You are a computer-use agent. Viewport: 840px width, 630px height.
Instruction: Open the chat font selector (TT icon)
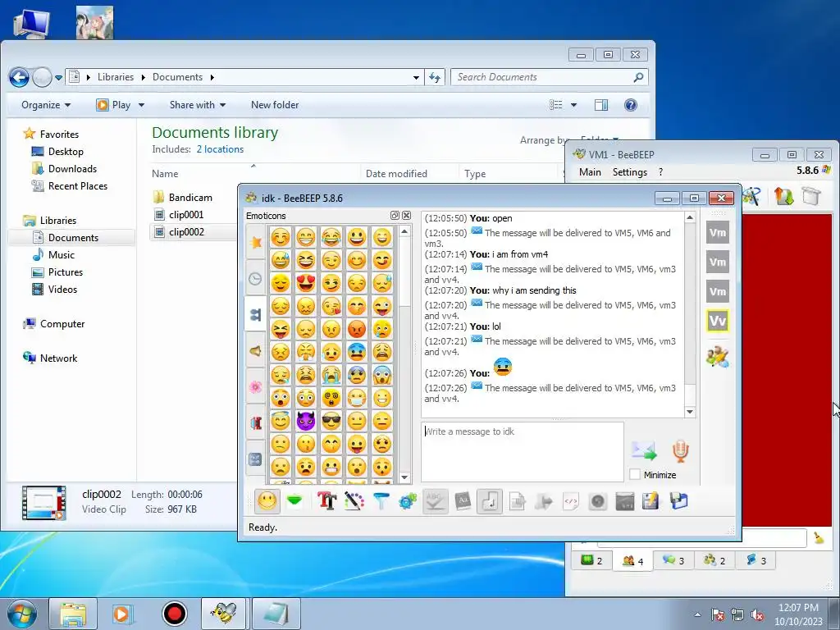(326, 501)
